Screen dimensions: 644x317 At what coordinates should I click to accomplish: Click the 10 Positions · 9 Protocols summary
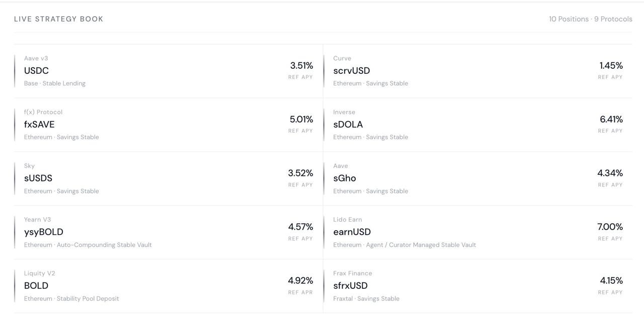click(591, 19)
